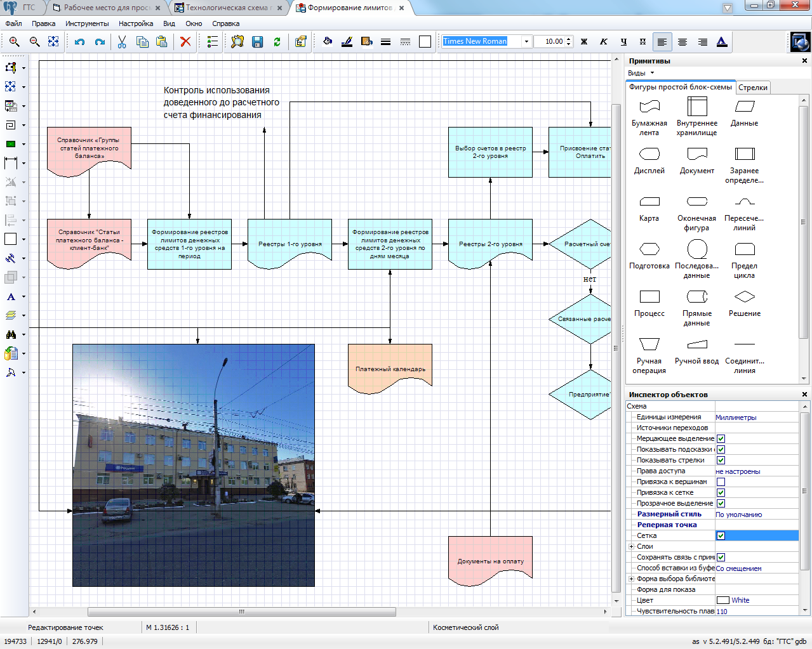Click the undo arrow icon
The width and height of the screenshot is (812, 649).
coord(79,42)
